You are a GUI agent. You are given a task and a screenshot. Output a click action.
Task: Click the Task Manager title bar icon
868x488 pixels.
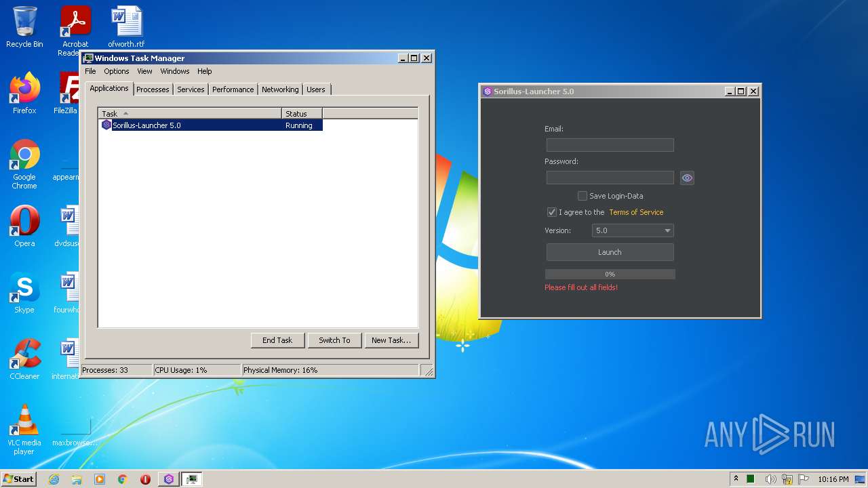(x=88, y=58)
